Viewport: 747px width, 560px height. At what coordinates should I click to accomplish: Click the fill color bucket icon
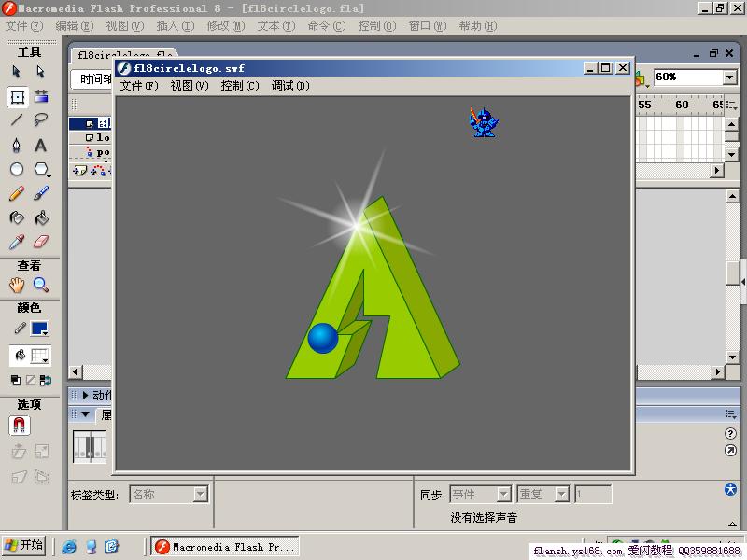click(20, 356)
